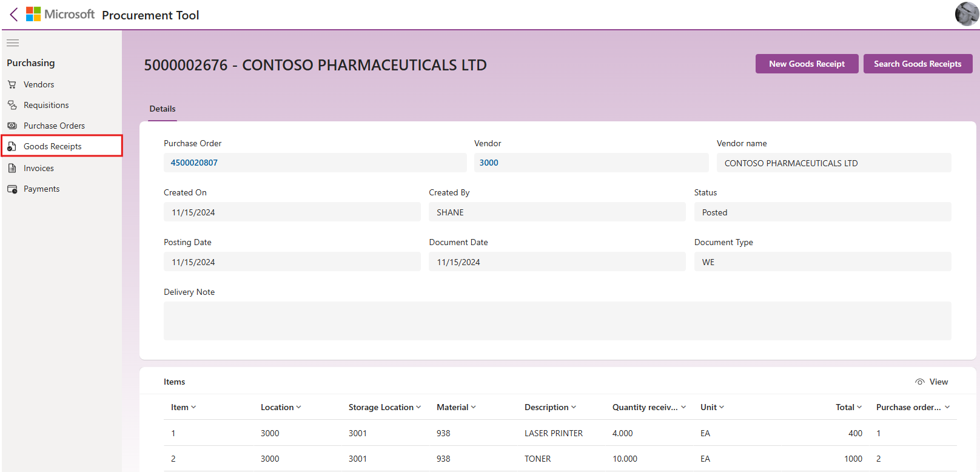The height and width of the screenshot is (472, 980).
Task: Click the Vendor name field
Action: (x=834, y=163)
